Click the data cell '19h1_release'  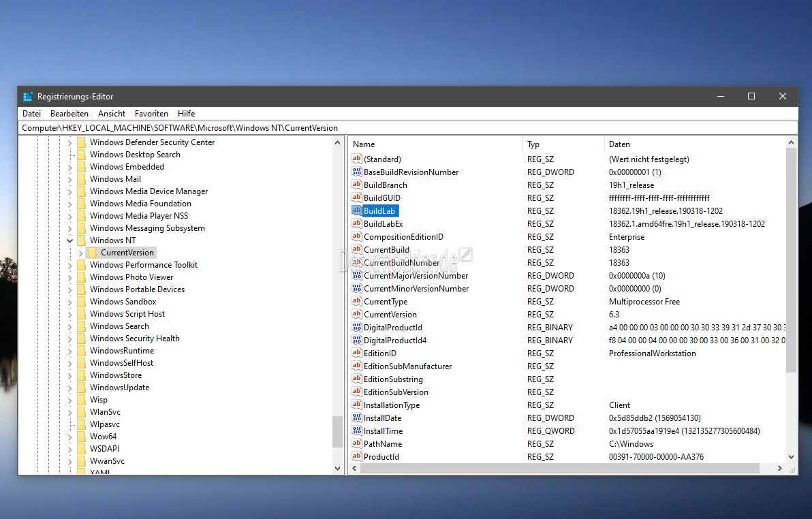tap(631, 185)
